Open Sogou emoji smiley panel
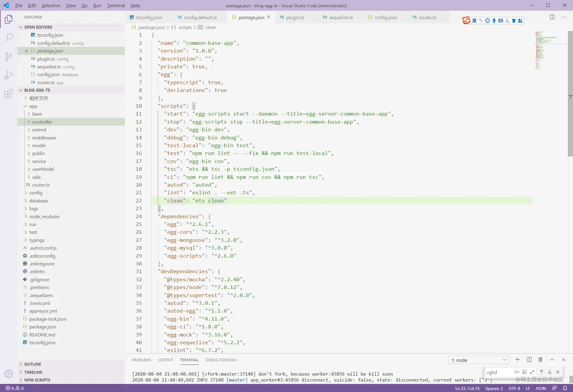 point(488,21)
